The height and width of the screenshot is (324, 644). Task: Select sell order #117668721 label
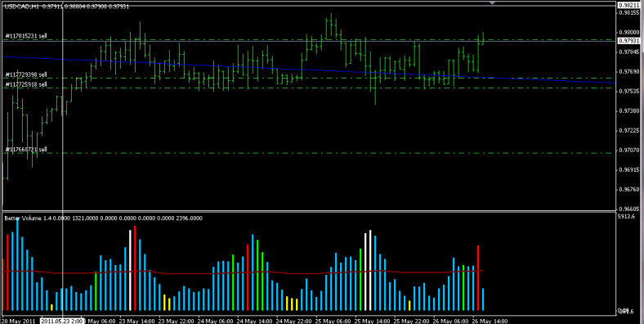(26, 149)
